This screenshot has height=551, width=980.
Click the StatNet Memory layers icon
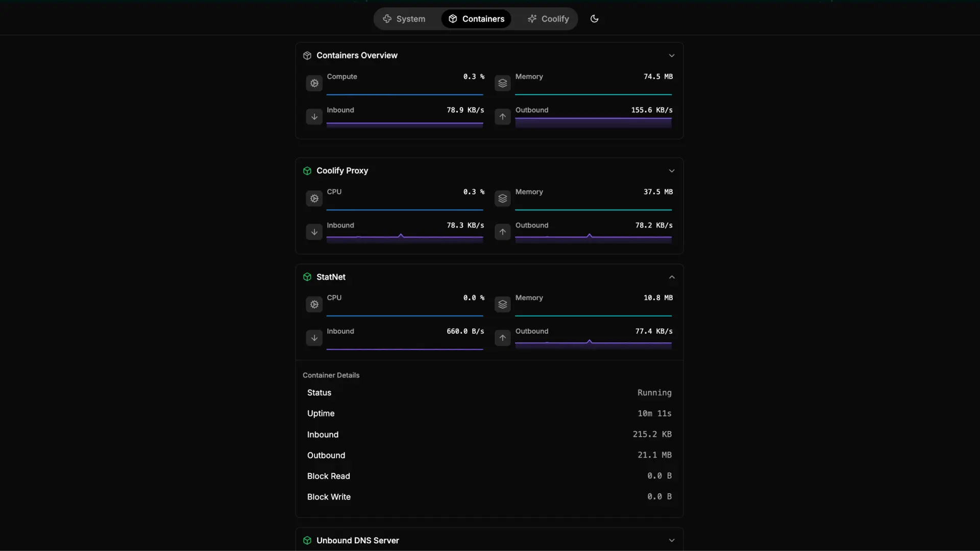tap(502, 305)
